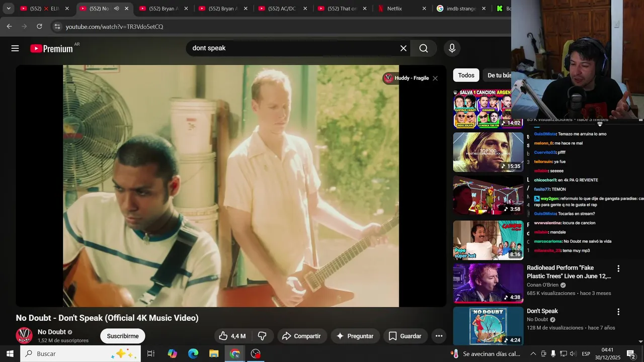The height and width of the screenshot is (362, 644).
Task: Open Radiohead Perform Fake Plastic Trees title
Action: [x=569, y=272]
